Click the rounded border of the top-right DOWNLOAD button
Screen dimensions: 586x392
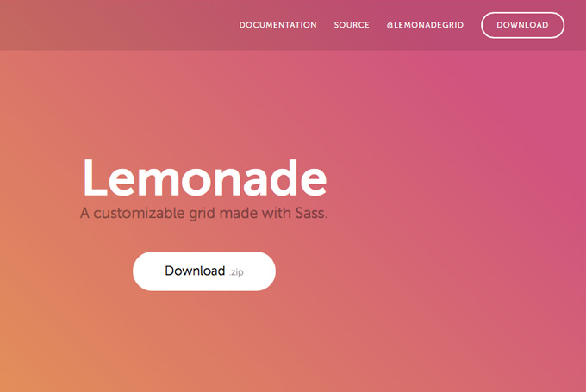tap(522, 13)
